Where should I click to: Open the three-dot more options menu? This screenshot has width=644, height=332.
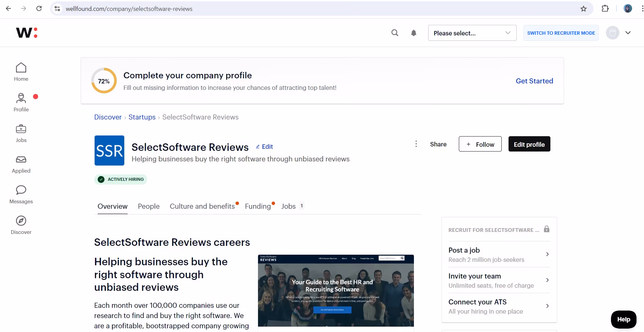416,144
